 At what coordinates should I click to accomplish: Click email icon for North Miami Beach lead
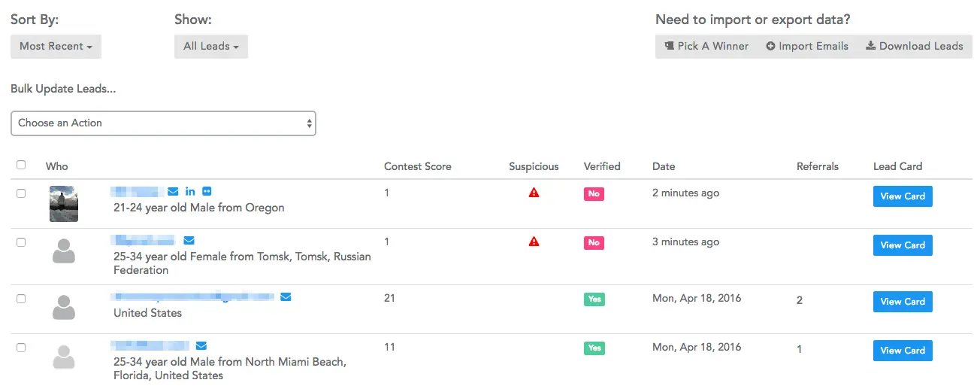201,346
